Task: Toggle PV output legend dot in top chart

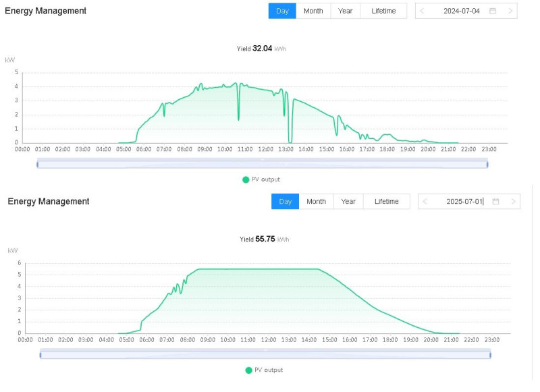Action: coord(246,179)
